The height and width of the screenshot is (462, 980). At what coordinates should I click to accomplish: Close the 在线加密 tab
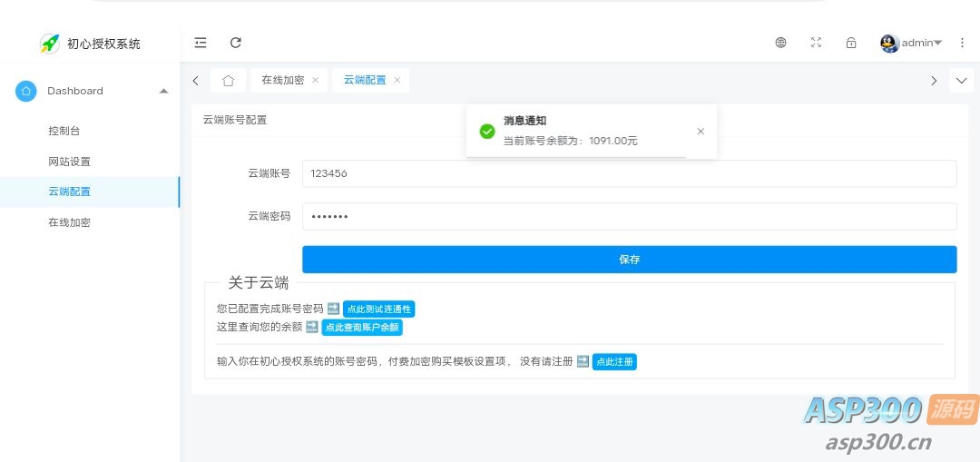pyautogui.click(x=315, y=81)
